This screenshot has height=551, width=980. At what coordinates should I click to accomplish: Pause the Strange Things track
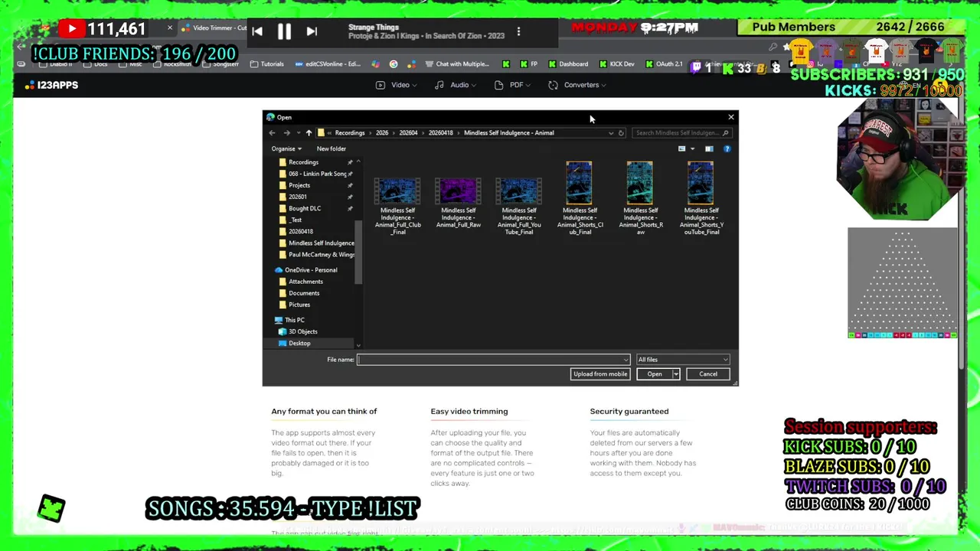tap(284, 31)
